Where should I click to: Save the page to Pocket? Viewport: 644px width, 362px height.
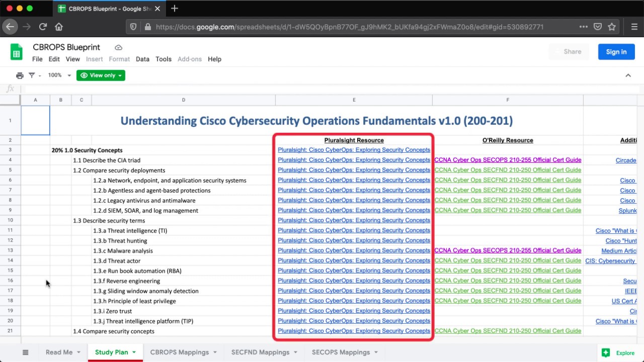click(598, 27)
